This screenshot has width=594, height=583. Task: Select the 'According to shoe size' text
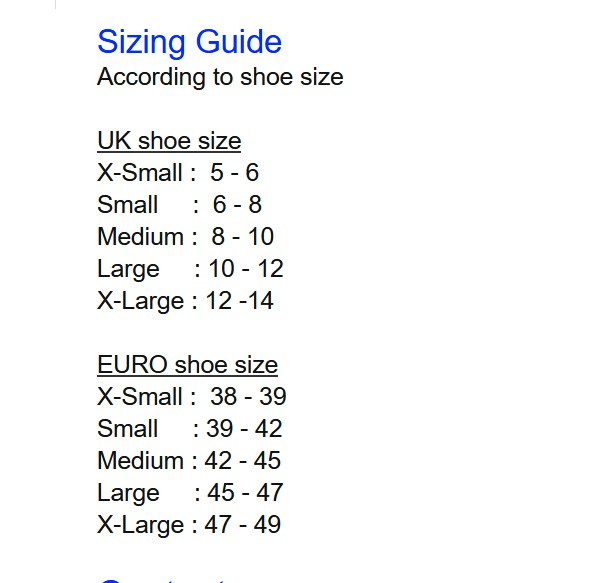tap(220, 78)
